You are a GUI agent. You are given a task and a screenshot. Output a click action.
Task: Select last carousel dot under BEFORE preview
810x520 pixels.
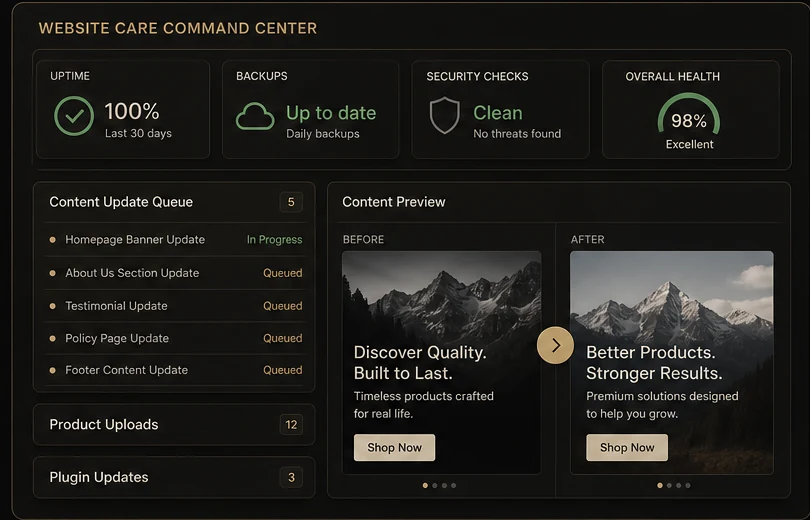[454, 485]
